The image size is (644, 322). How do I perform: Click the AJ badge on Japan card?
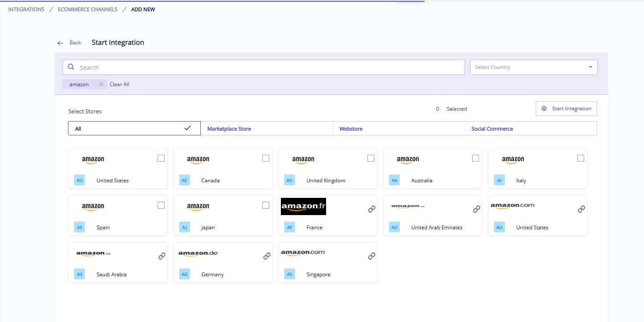(184, 227)
